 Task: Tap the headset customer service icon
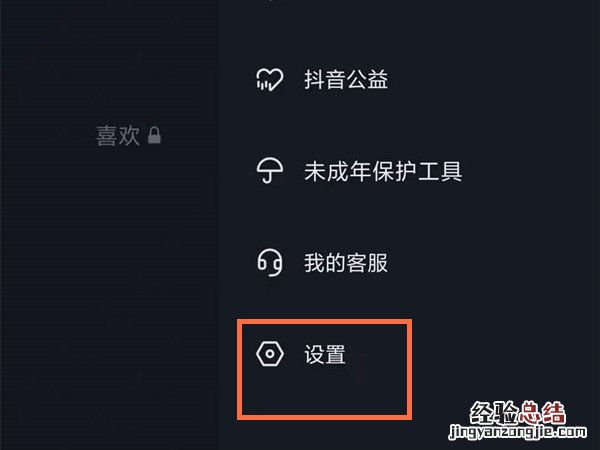coord(269,262)
